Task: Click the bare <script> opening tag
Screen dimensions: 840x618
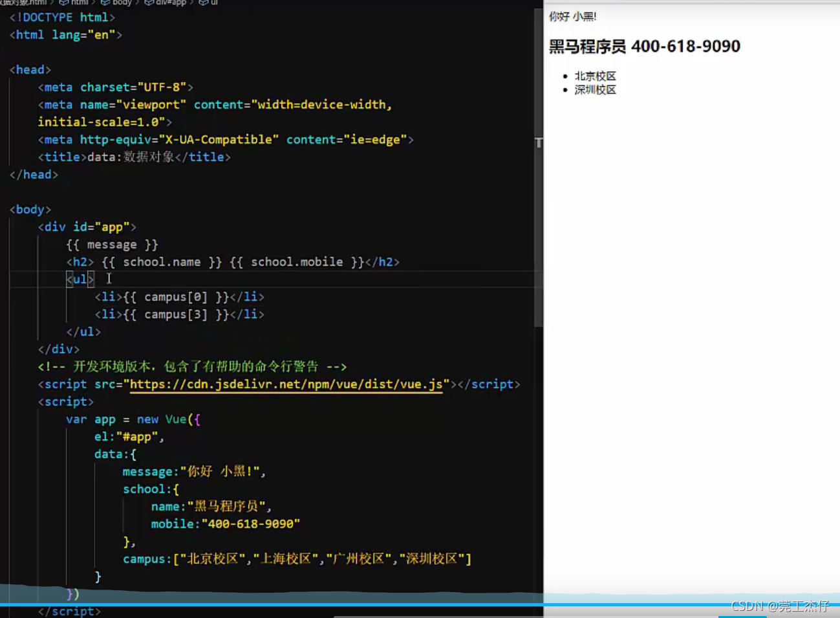Action: (66, 402)
